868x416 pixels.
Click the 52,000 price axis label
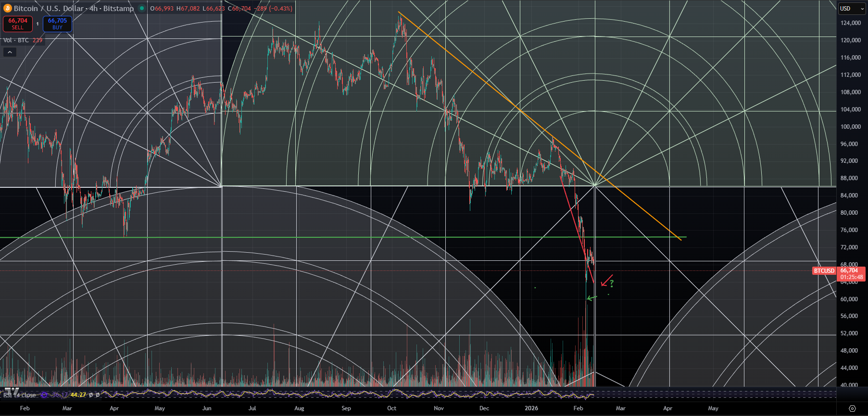pyautogui.click(x=849, y=333)
